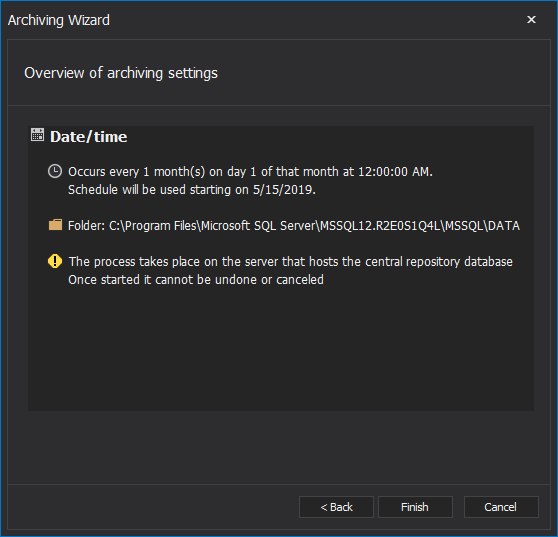Viewport: 558px width, 537px height.
Task: Click the folder icon before the path
Action: pyautogui.click(x=55, y=225)
